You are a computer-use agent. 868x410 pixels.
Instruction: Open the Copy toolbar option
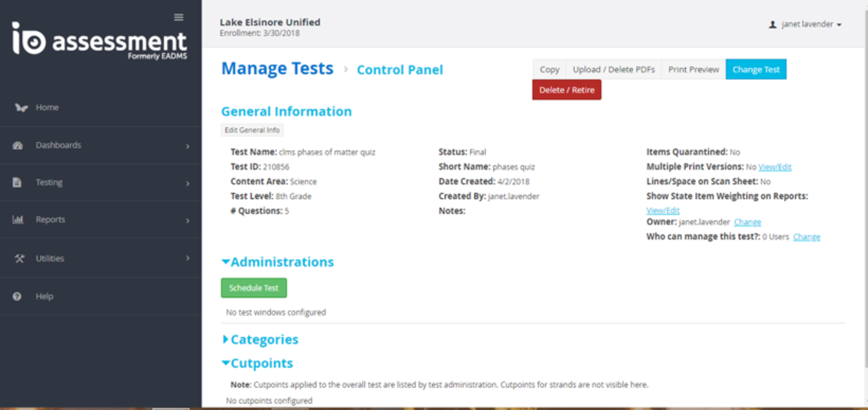[549, 70]
